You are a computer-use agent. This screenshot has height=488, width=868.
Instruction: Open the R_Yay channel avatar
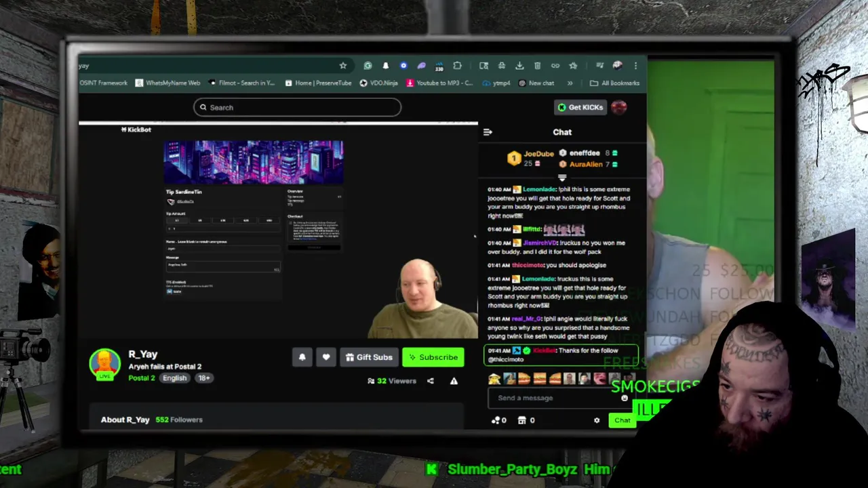pyautogui.click(x=105, y=365)
